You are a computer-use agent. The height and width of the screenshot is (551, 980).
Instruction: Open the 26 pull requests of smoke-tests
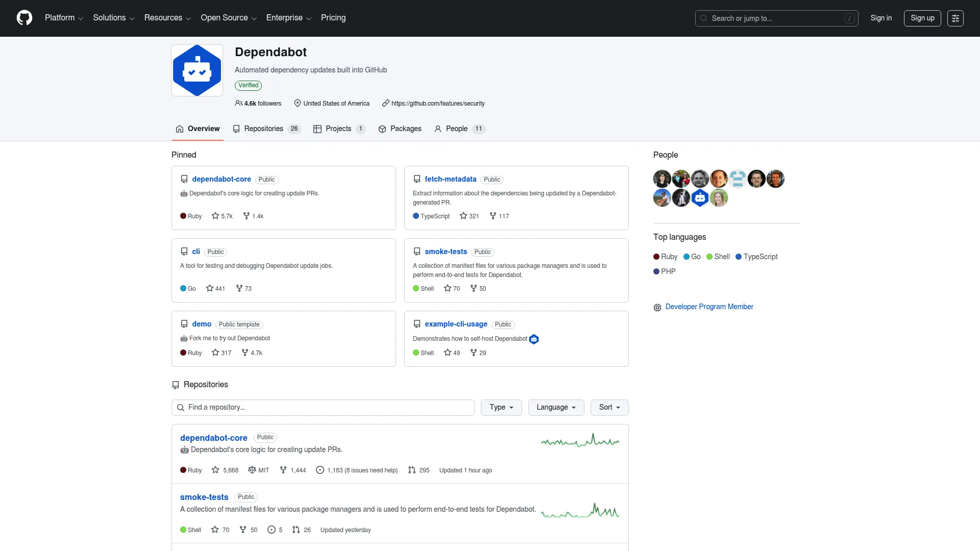click(x=302, y=530)
